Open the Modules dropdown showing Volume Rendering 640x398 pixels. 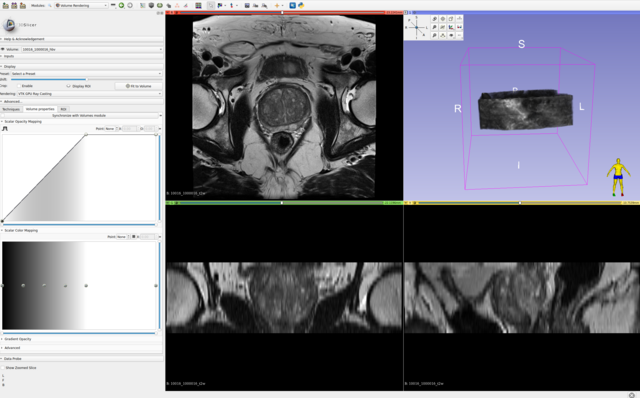click(81, 5)
